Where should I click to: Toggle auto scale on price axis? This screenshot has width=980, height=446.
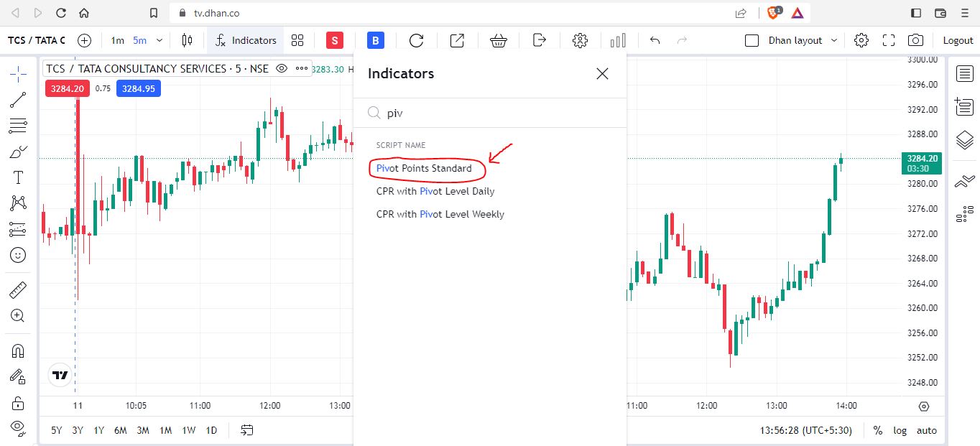(926, 430)
